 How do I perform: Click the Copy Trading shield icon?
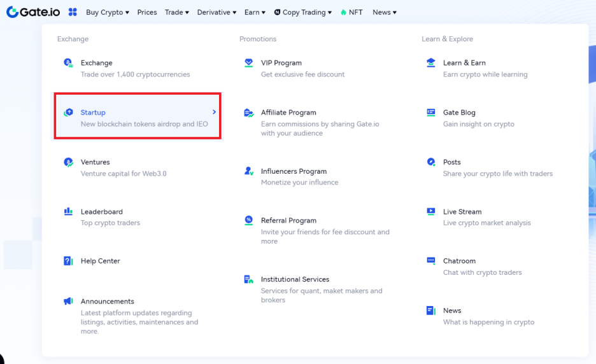coord(278,12)
